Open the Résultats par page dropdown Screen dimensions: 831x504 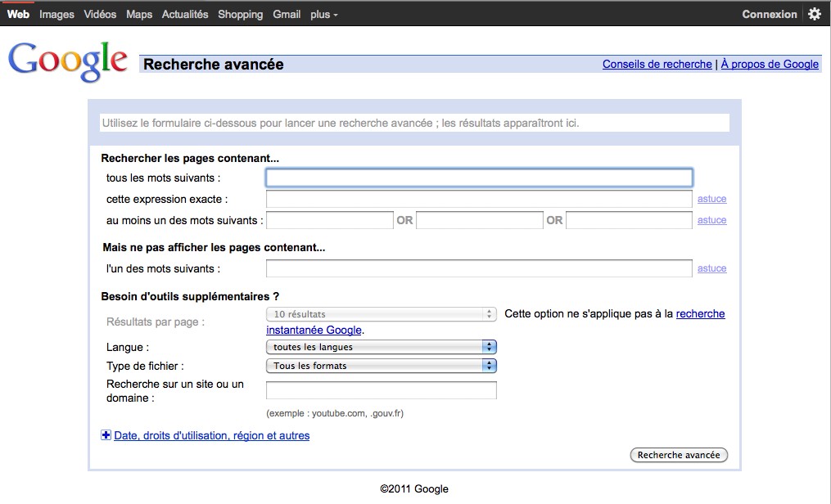tap(382, 314)
